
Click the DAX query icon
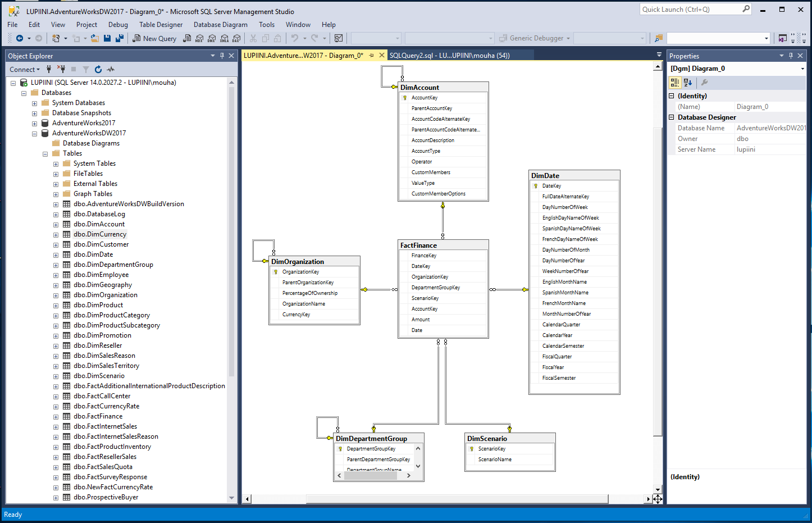[x=236, y=38]
